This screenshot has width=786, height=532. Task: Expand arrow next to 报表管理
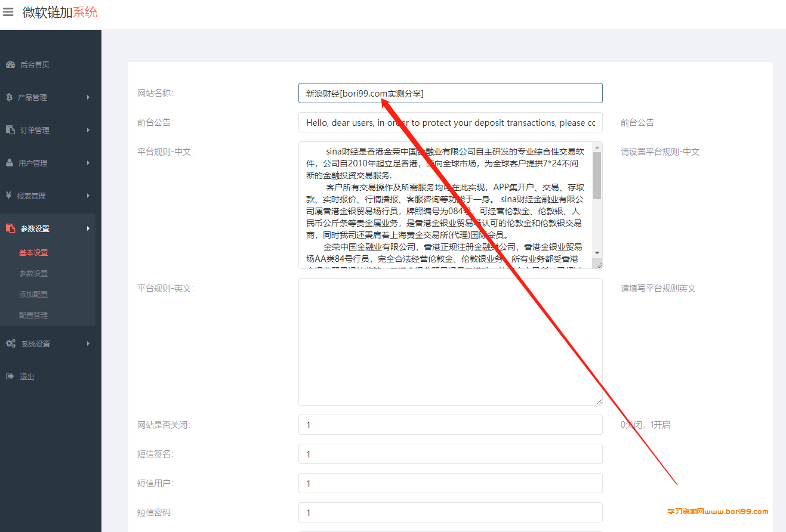pos(88,196)
